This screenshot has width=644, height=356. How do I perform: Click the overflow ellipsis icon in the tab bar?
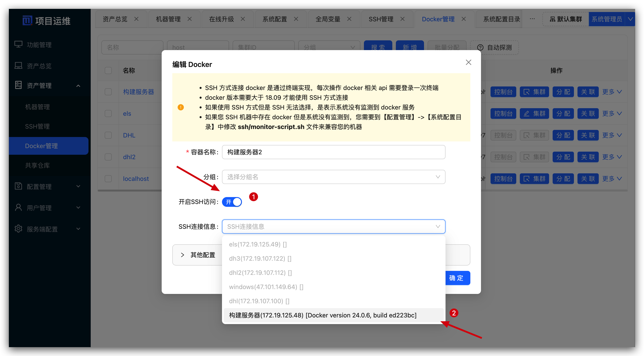532,19
